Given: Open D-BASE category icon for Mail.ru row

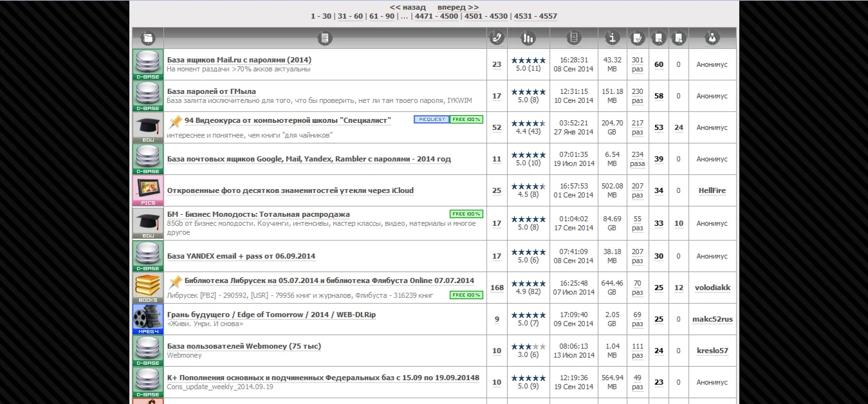Looking at the screenshot, I should [x=148, y=64].
